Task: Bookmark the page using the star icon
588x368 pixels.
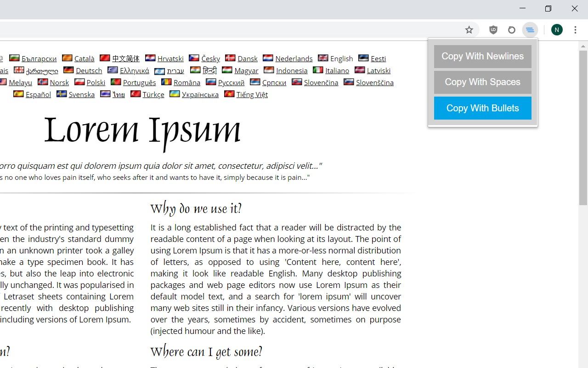Action: click(469, 29)
